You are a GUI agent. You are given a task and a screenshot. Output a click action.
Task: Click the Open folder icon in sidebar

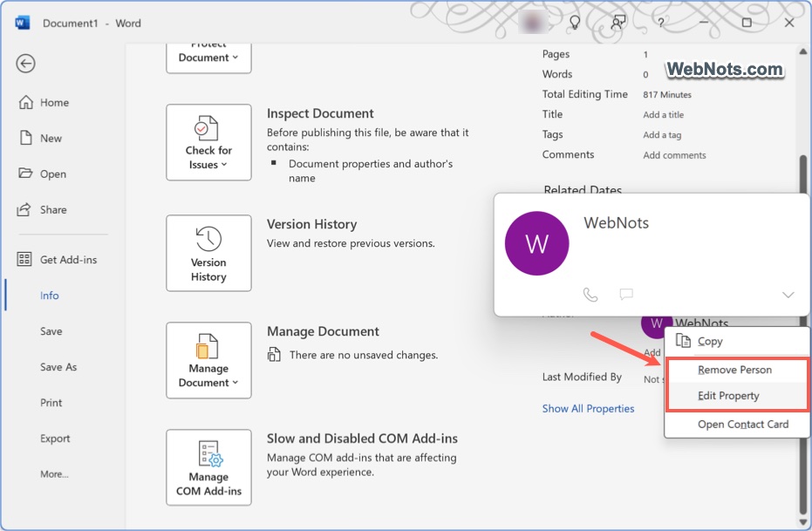coord(25,173)
